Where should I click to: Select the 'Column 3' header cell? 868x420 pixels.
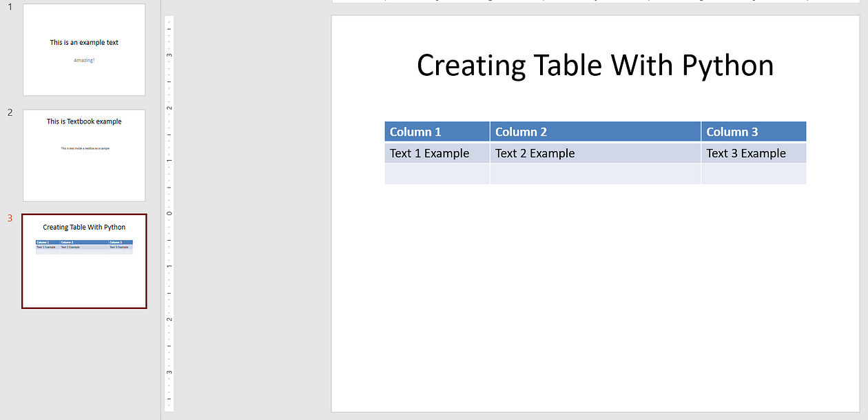(753, 132)
